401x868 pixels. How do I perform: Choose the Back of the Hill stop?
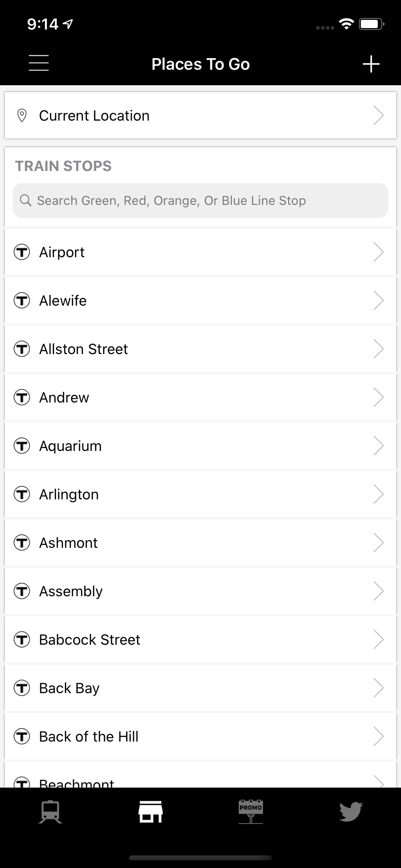click(89, 737)
